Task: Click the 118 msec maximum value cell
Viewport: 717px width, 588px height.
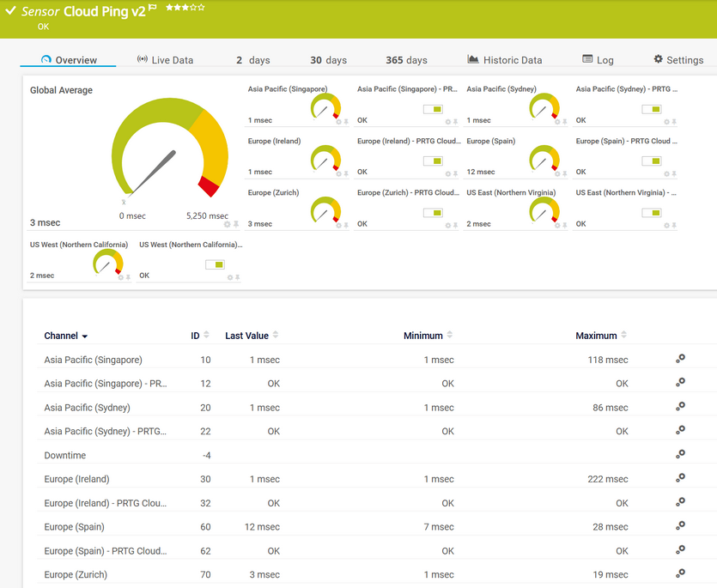Action: (608, 360)
